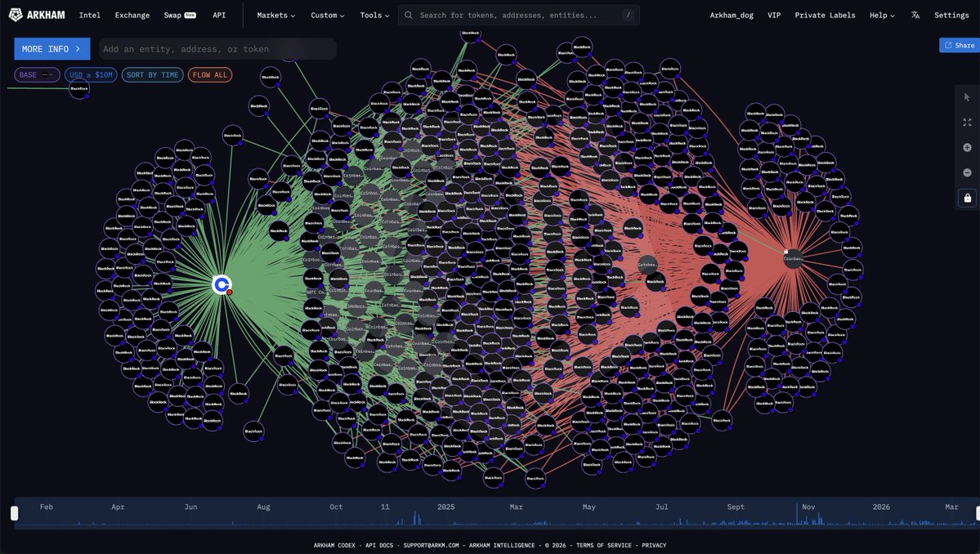Click the fit-to-screen fullscreen icon

[x=967, y=123]
